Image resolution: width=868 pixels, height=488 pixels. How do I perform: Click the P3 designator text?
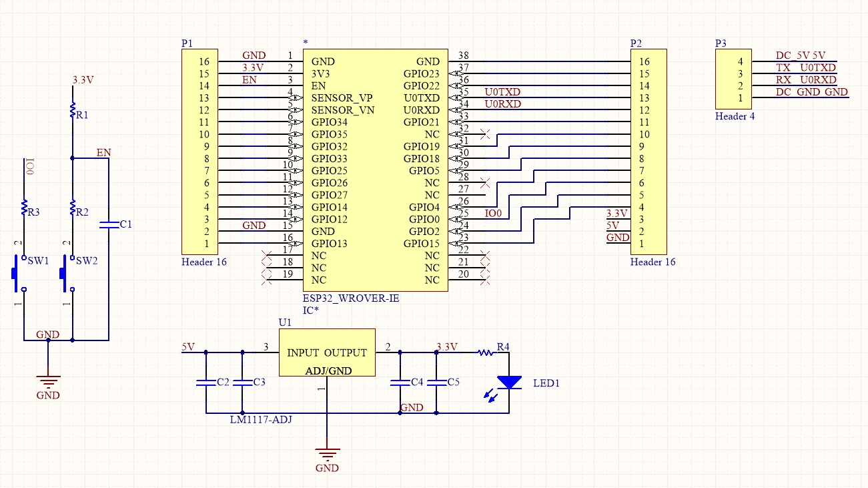point(721,43)
